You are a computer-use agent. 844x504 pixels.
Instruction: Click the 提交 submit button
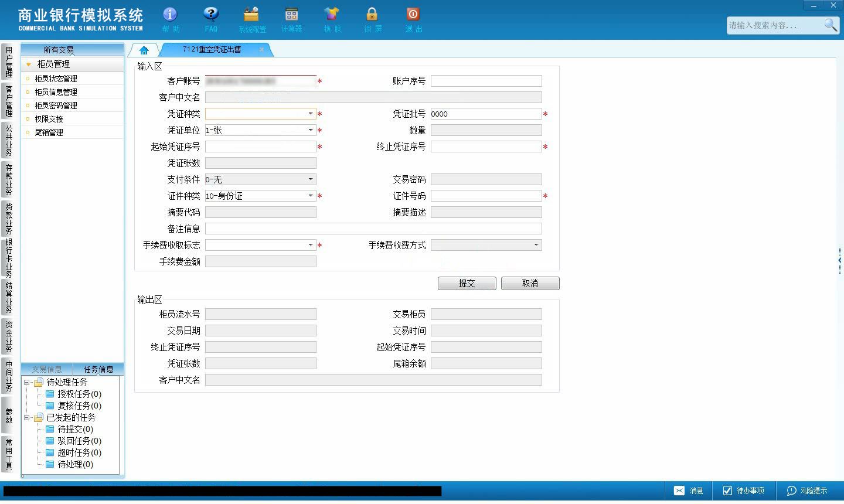click(x=467, y=284)
